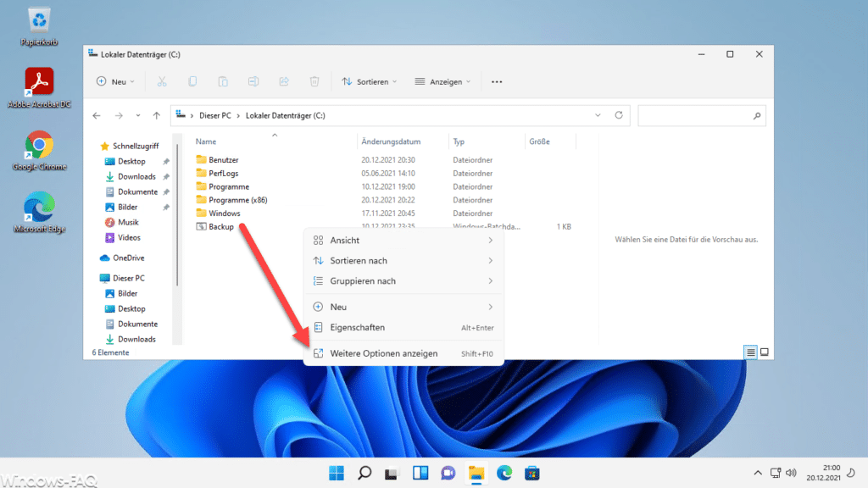The height and width of the screenshot is (488, 868).
Task: Switch to large icons view layout
Action: 765,352
